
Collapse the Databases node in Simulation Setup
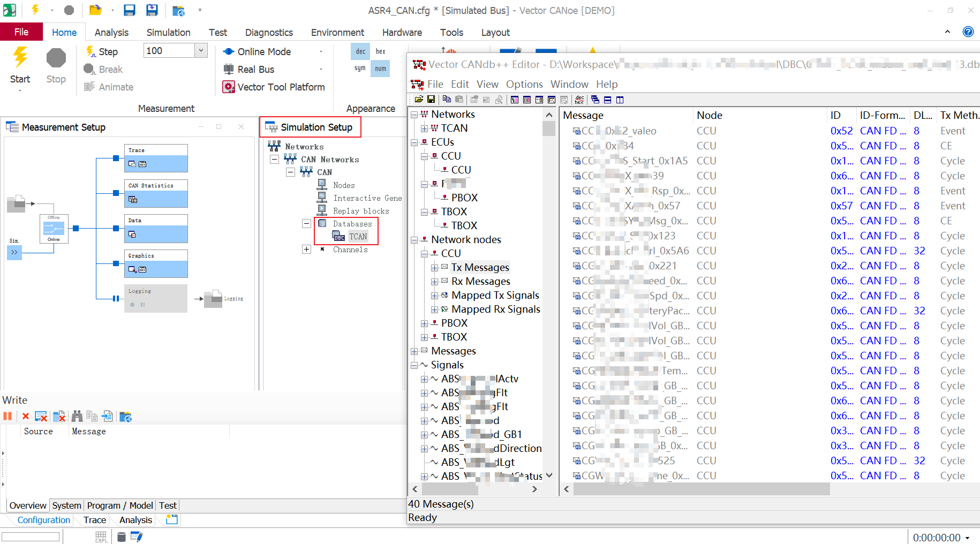coord(307,224)
